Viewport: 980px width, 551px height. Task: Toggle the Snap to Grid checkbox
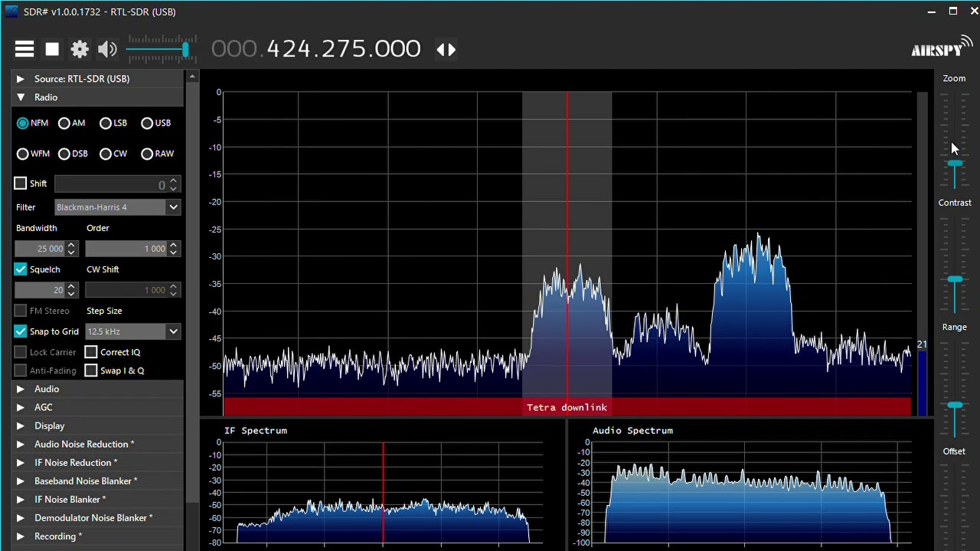[21, 331]
